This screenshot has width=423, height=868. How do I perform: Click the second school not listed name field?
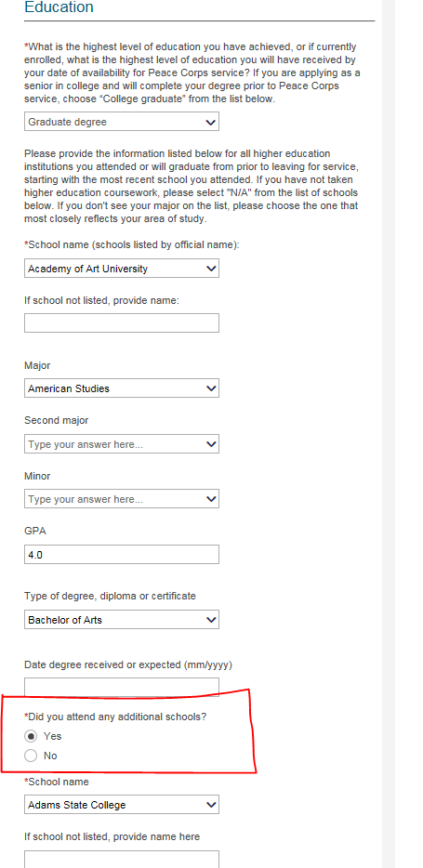(122, 859)
